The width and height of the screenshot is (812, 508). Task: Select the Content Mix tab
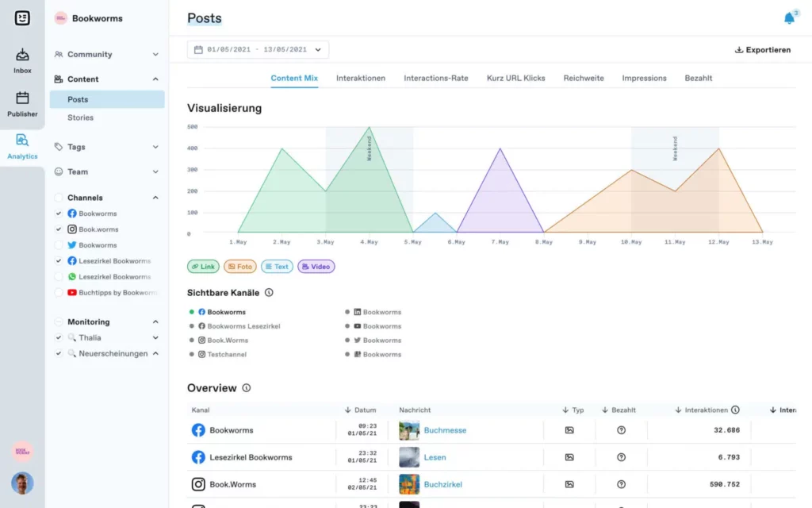[294, 79]
